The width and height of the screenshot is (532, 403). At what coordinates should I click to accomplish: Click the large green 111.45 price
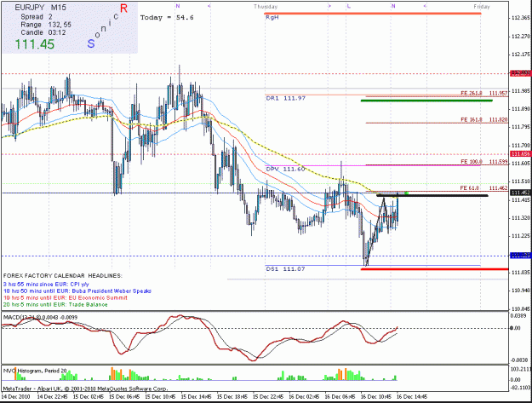coord(34,44)
